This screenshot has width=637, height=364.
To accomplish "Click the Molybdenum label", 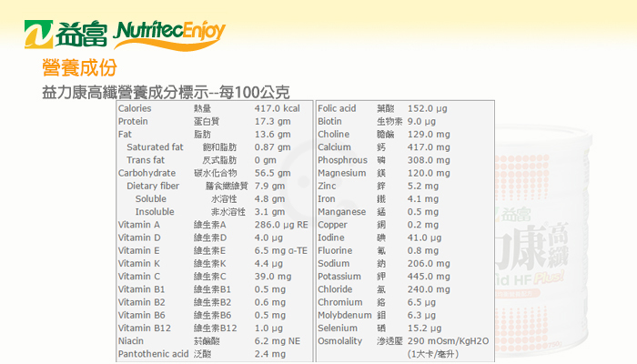I will [345, 315].
